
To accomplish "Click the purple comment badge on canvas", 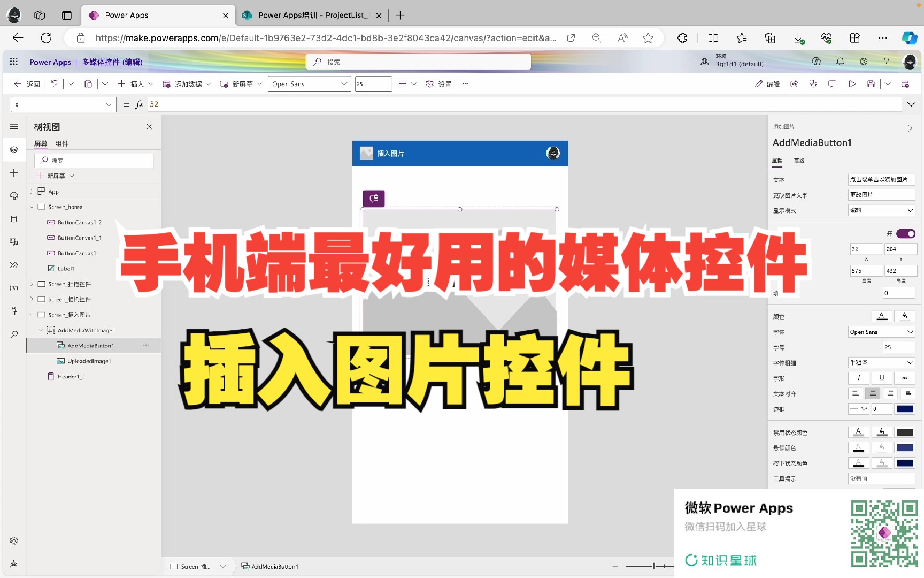I will pyautogui.click(x=374, y=199).
